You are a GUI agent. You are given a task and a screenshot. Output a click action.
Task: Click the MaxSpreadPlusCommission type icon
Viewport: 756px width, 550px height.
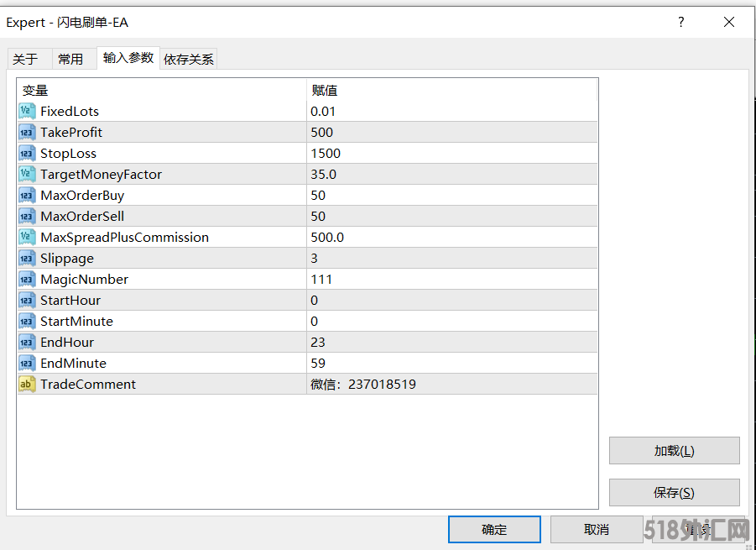27,237
